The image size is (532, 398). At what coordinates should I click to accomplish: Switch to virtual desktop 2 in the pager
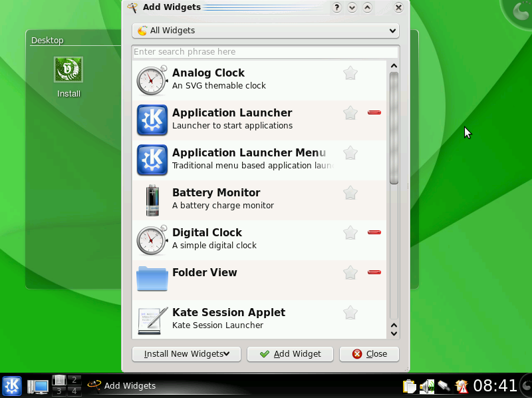pyautogui.click(x=74, y=379)
